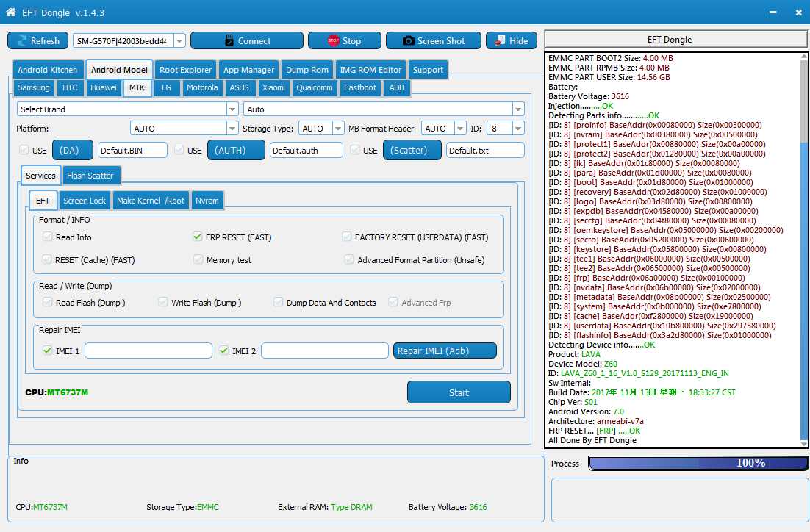Click the 100% Process progress bar

coord(698,463)
